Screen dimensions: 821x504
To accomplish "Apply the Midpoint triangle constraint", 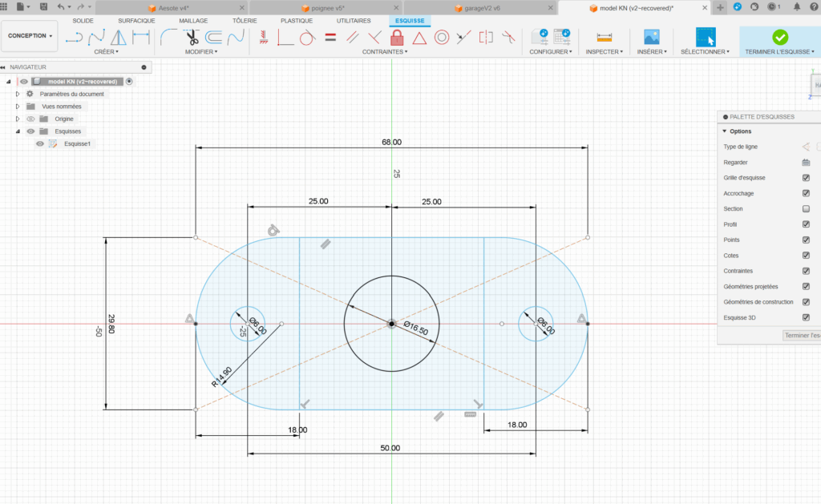I will 419,38.
